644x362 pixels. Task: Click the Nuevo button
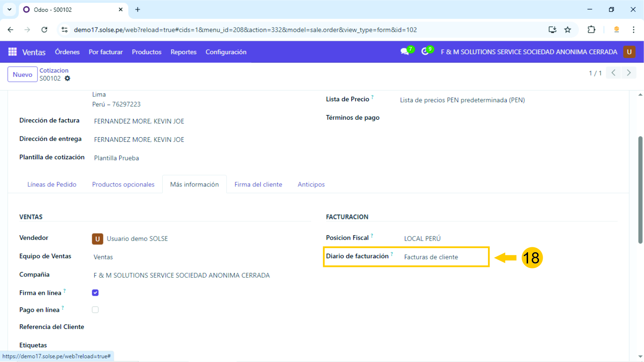click(x=23, y=75)
